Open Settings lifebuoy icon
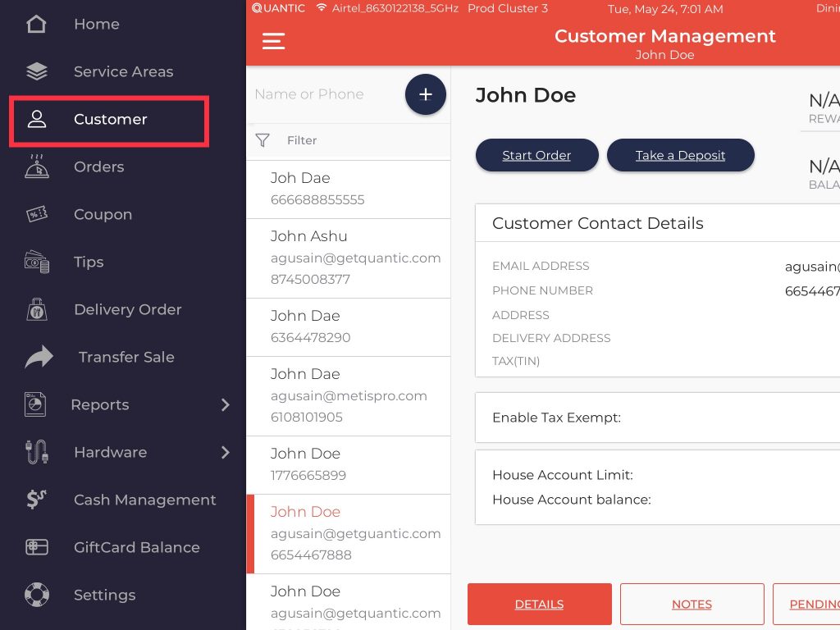Screen dimensions: 840x630 (37, 595)
